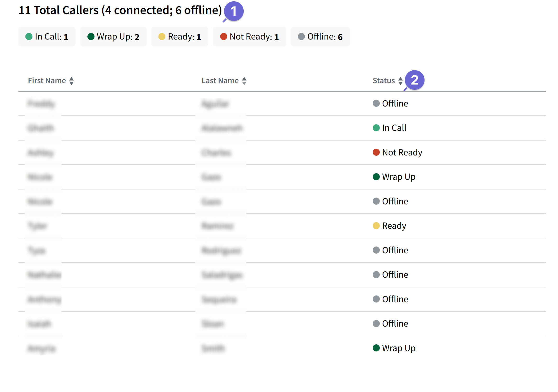Sort the table by First Name header
The width and height of the screenshot is (558, 392).
pyautogui.click(x=47, y=81)
